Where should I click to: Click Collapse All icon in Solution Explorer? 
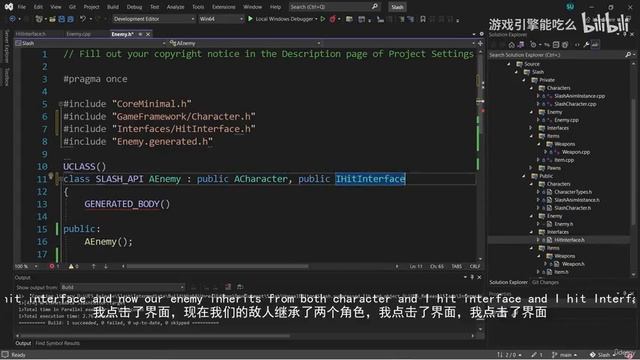tap(556, 45)
